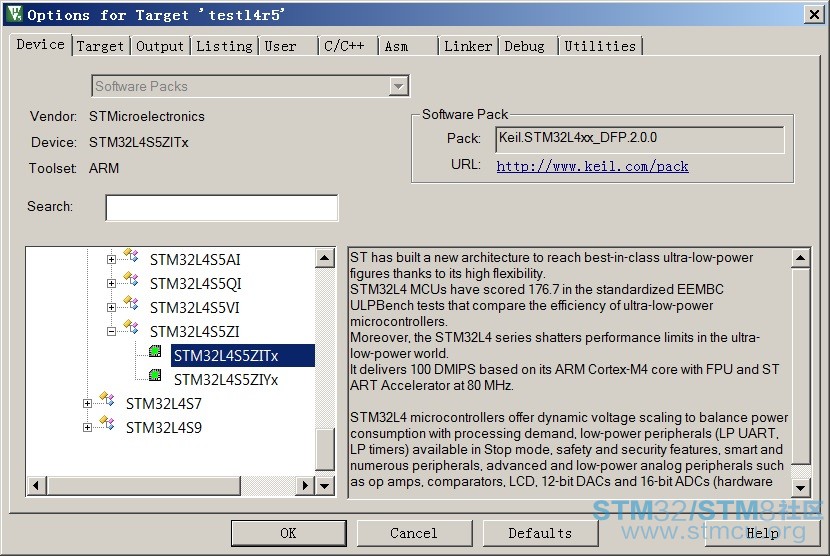Click the description pane scrollbar thumb

coord(800,365)
